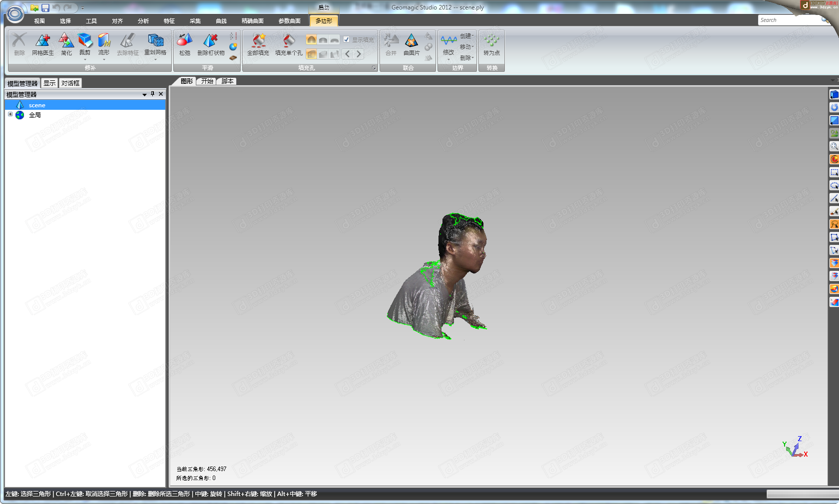
Task: Open the Move (移动) boundary dropdown
Action: coord(466,47)
